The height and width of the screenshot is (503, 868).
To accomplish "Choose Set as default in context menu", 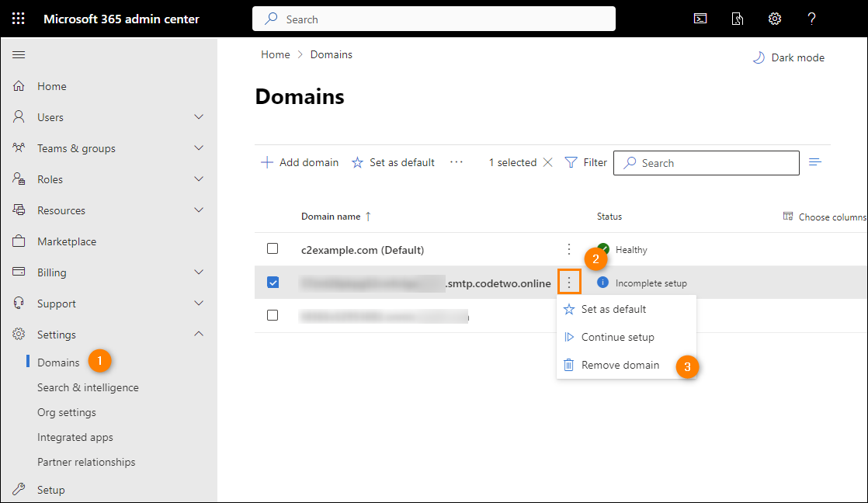I will (x=626, y=309).
